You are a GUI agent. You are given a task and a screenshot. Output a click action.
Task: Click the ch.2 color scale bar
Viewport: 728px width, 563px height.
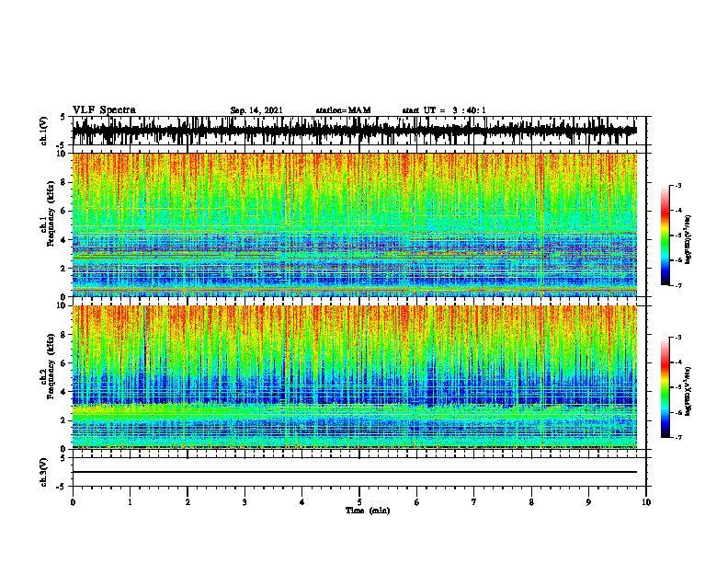click(x=665, y=387)
